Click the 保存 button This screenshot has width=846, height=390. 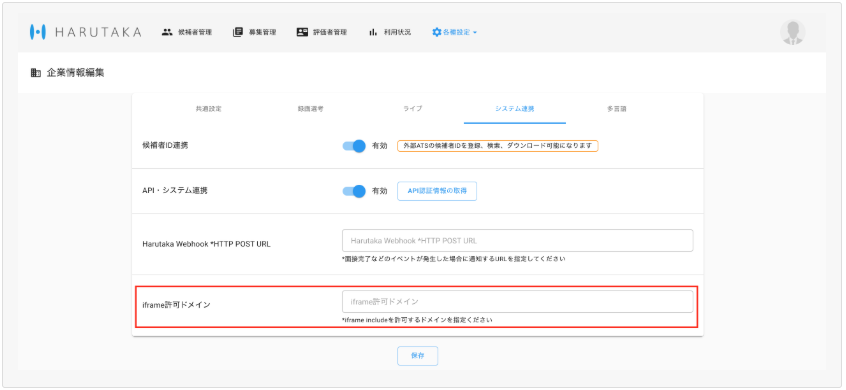[x=418, y=356]
